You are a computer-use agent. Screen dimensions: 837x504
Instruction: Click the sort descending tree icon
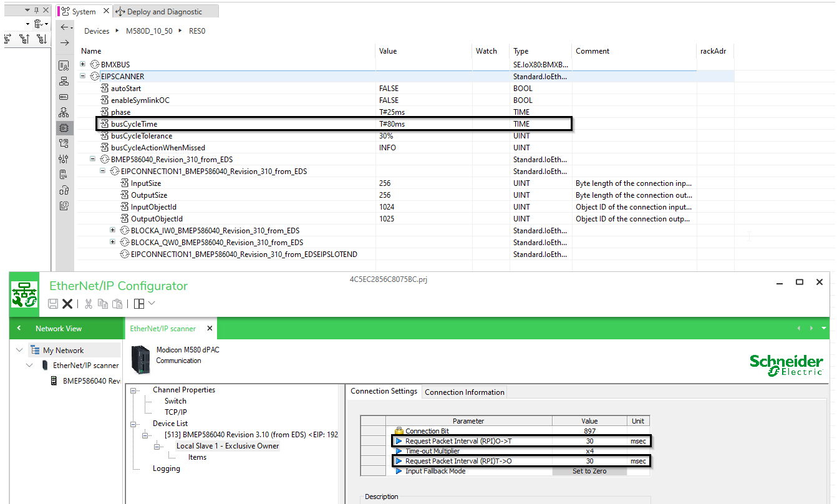[41, 39]
